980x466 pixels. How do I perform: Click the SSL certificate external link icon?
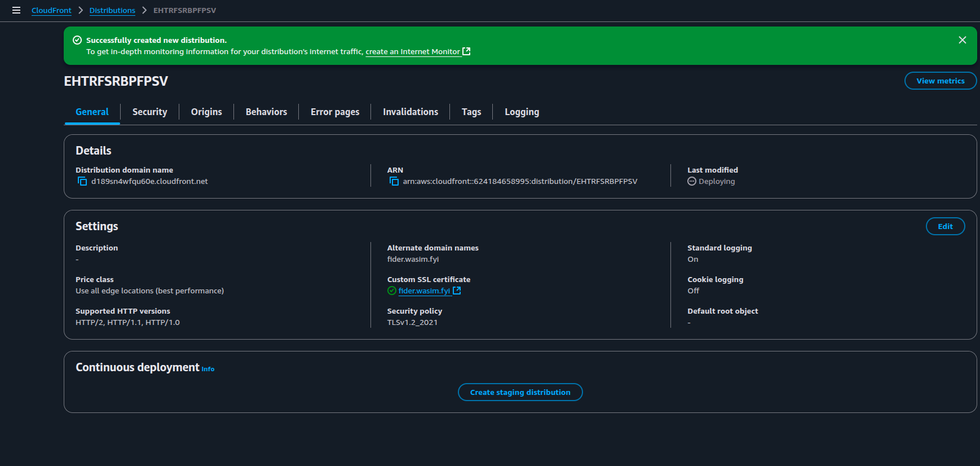coord(457,291)
